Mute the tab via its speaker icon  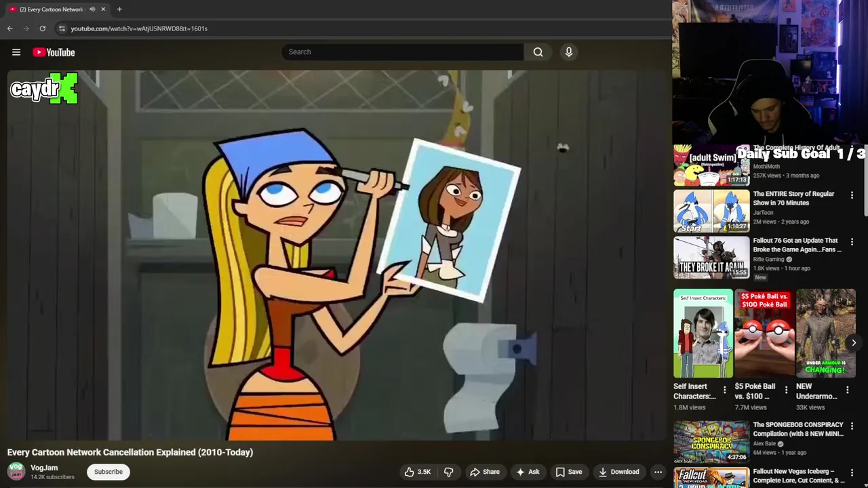coord(92,9)
